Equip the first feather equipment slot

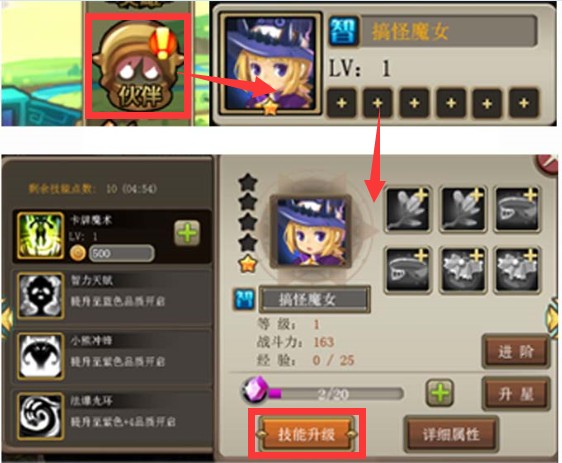pos(408,209)
